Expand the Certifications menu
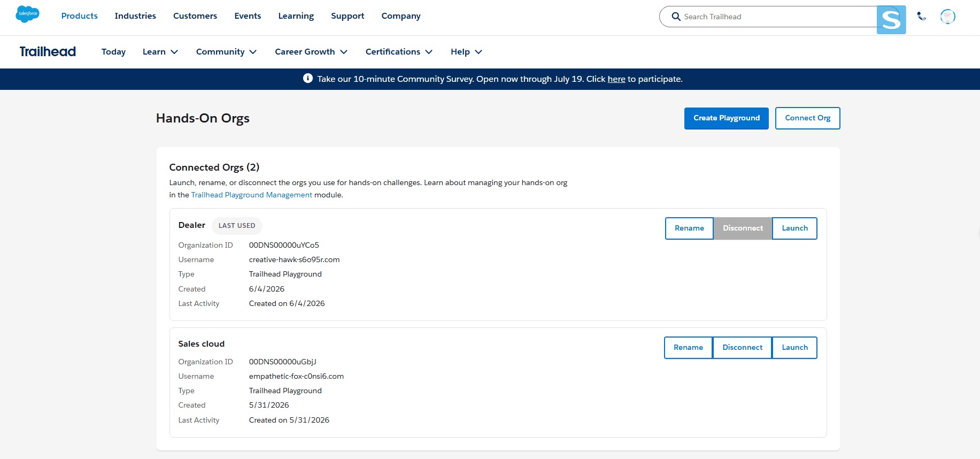Screen dimensions: 980x459 click(399, 52)
